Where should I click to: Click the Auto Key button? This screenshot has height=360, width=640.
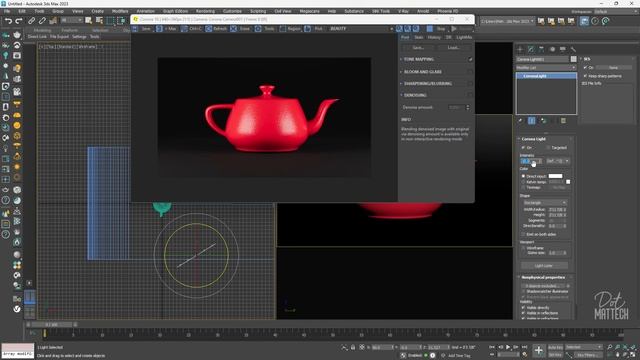(x=555, y=347)
